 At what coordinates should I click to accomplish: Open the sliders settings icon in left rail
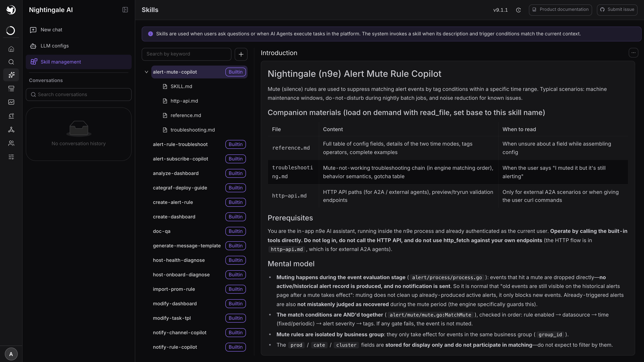click(11, 157)
